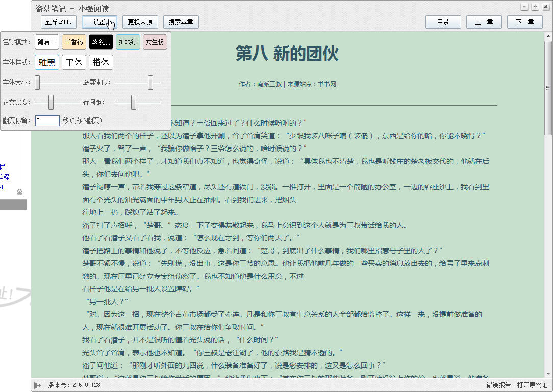Select 简洁白 color mode
Screen dimensions: 553x392
point(47,42)
